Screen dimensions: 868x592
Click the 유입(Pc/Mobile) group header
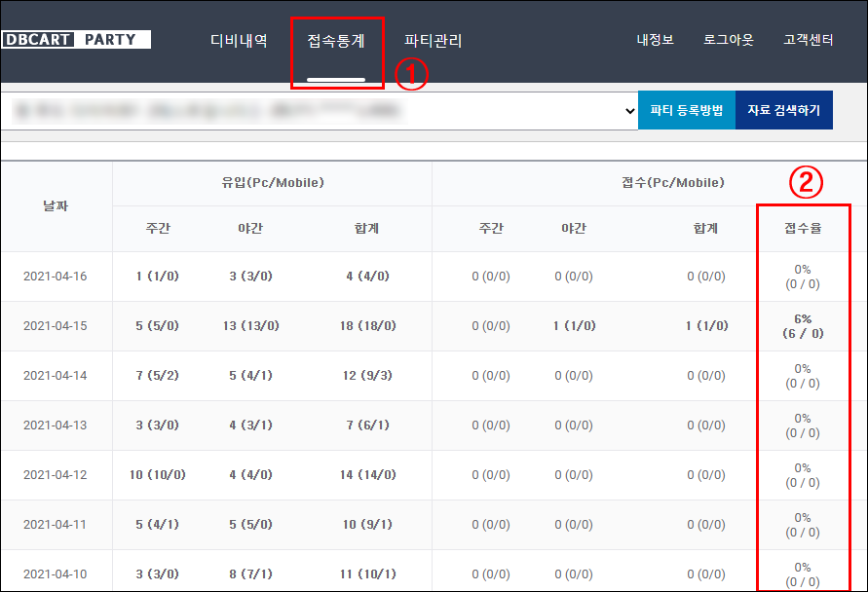[x=272, y=183]
